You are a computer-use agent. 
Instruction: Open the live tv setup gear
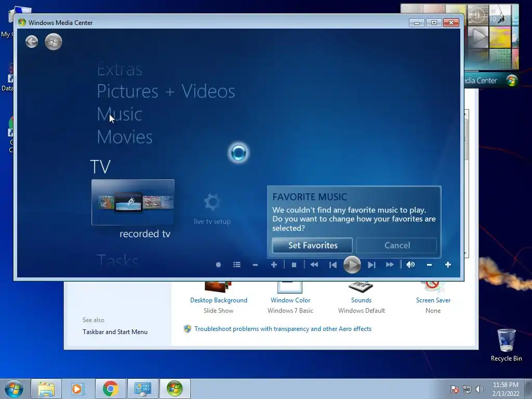(212, 209)
